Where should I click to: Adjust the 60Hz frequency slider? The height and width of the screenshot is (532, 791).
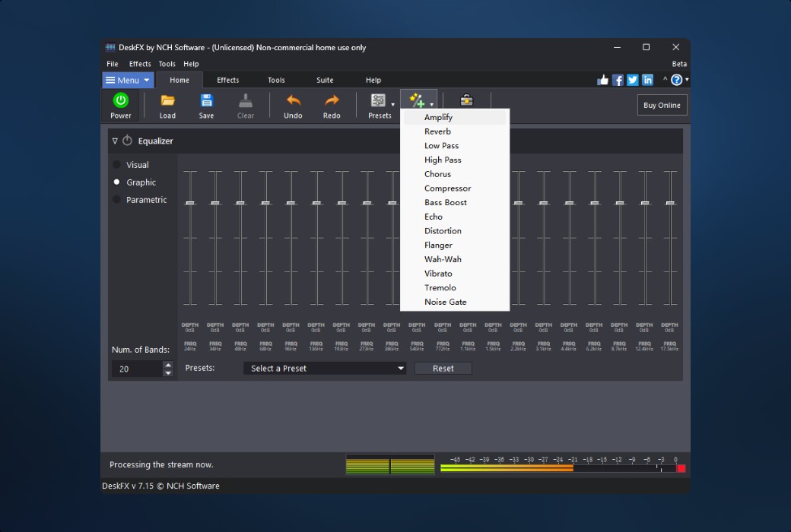coord(265,201)
